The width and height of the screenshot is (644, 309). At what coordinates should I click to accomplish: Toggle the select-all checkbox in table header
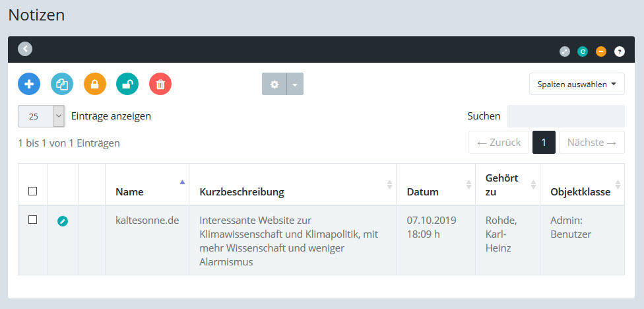[32, 191]
